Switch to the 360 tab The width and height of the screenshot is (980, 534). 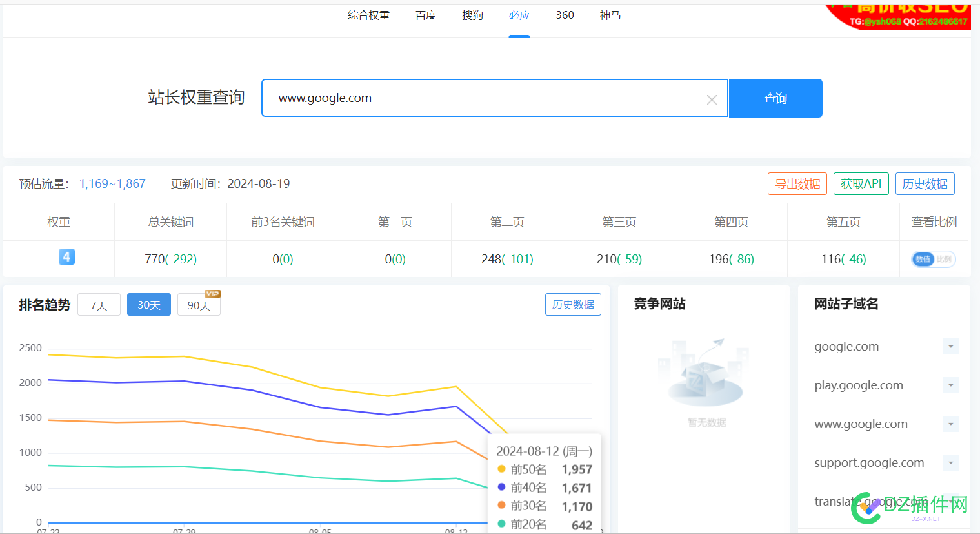[x=565, y=15]
